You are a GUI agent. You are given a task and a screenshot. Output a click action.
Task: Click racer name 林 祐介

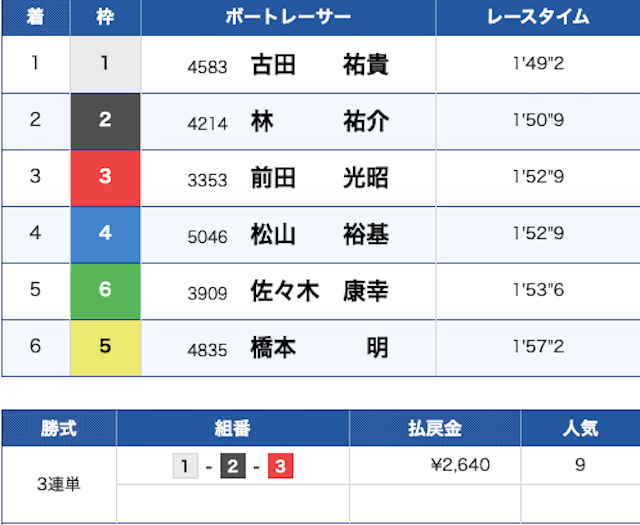click(319, 122)
